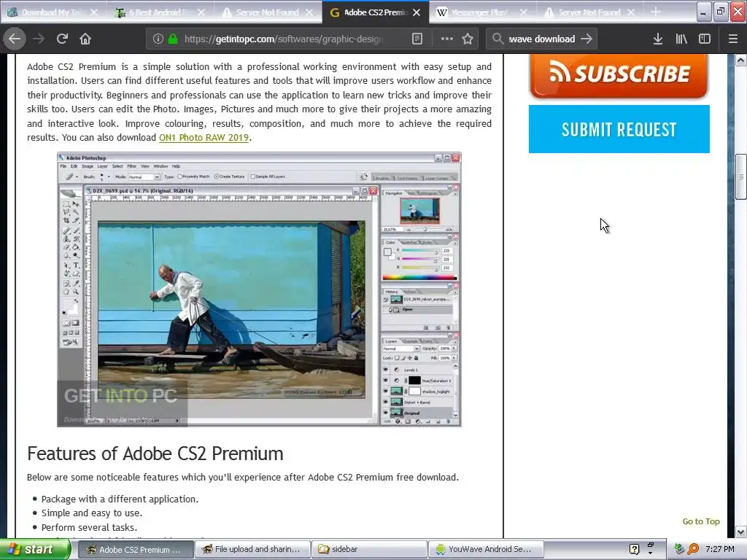The image size is (747, 560).
Task: Click the page scrollbar up arrow
Action: [x=740, y=60]
